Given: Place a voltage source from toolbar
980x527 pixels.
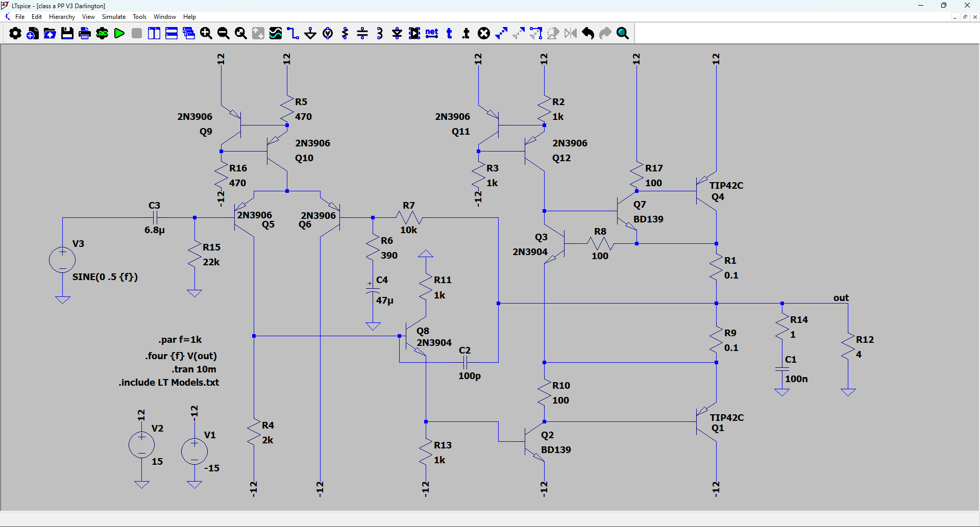Looking at the screenshot, I should pyautogui.click(x=328, y=34).
